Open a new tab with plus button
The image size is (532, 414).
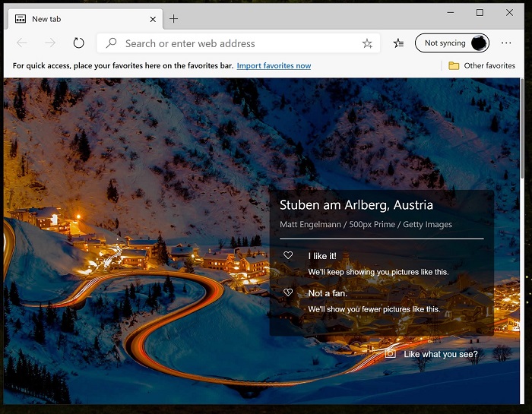pos(174,19)
